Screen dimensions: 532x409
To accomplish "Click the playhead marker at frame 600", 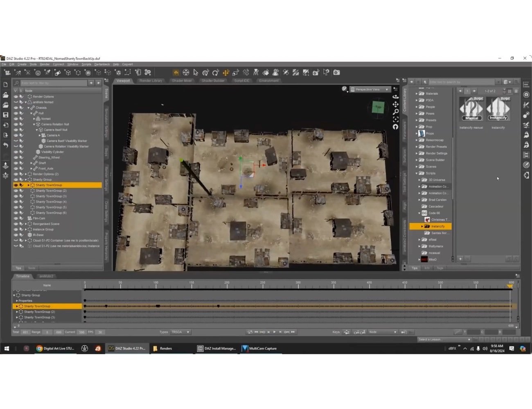I will tap(510, 287).
